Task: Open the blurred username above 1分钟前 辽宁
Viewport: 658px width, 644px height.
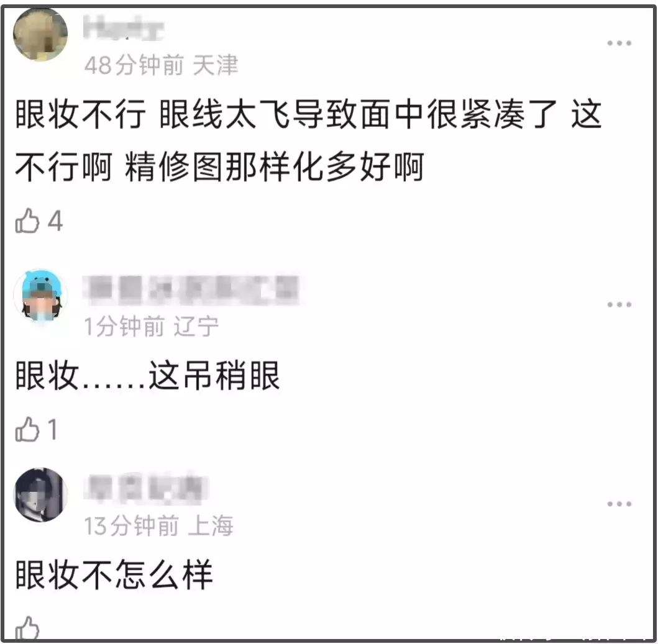Action: point(191,289)
